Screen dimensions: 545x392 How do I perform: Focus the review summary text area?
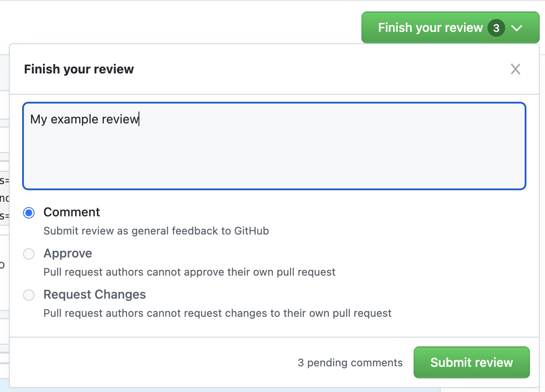pos(274,146)
